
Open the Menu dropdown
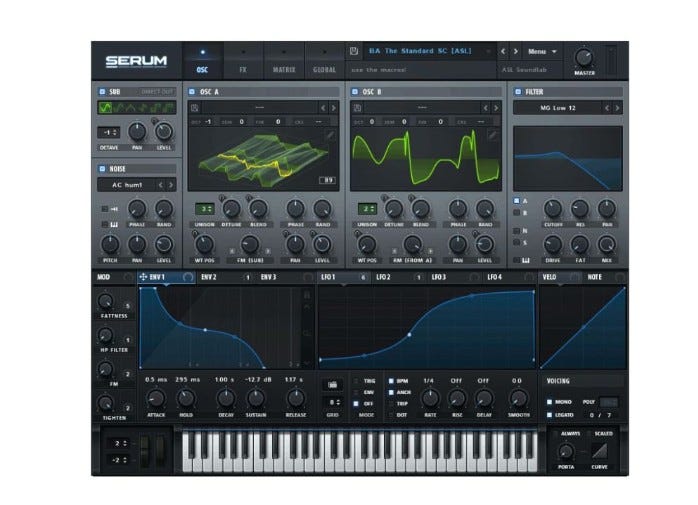coord(542,52)
